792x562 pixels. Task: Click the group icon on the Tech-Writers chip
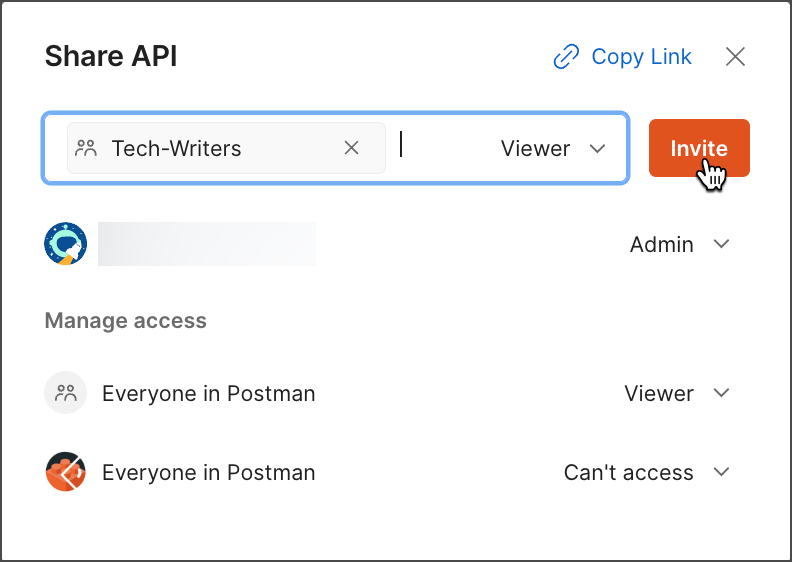86,148
